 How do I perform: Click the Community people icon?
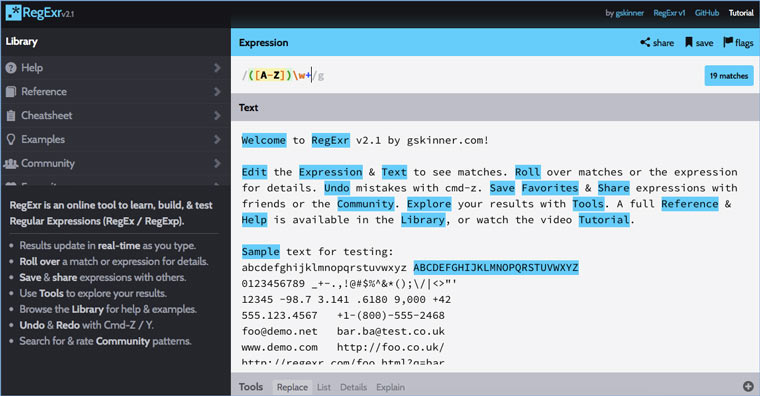(x=11, y=163)
